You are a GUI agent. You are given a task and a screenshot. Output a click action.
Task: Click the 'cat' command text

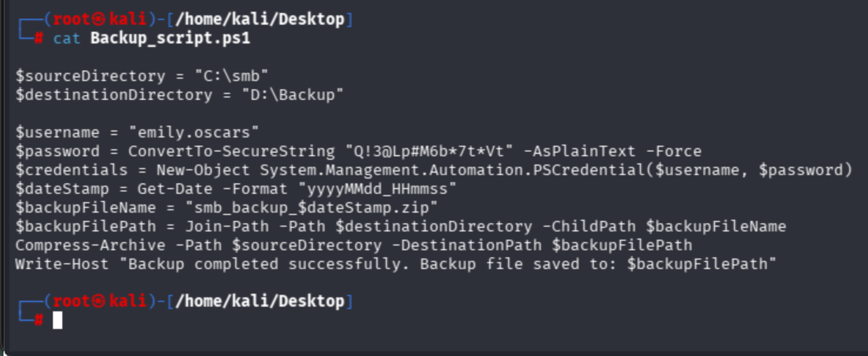[66, 39]
